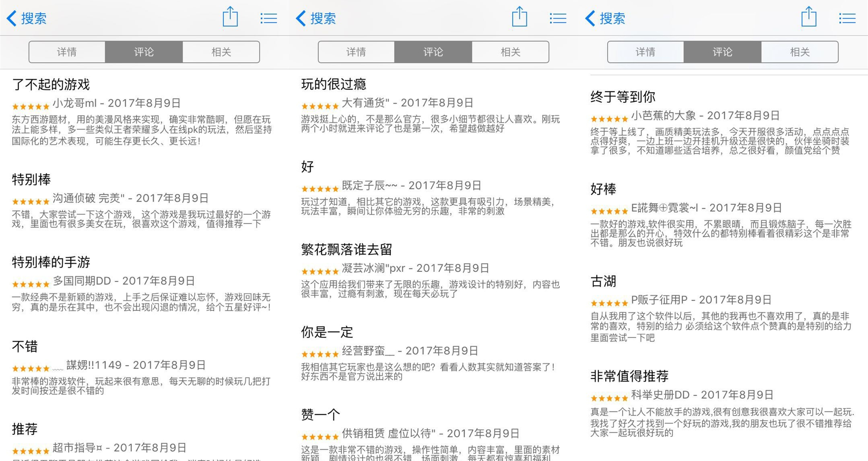Tap middle panel 搜索 back button
This screenshot has width=868, height=461.
click(x=316, y=18)
